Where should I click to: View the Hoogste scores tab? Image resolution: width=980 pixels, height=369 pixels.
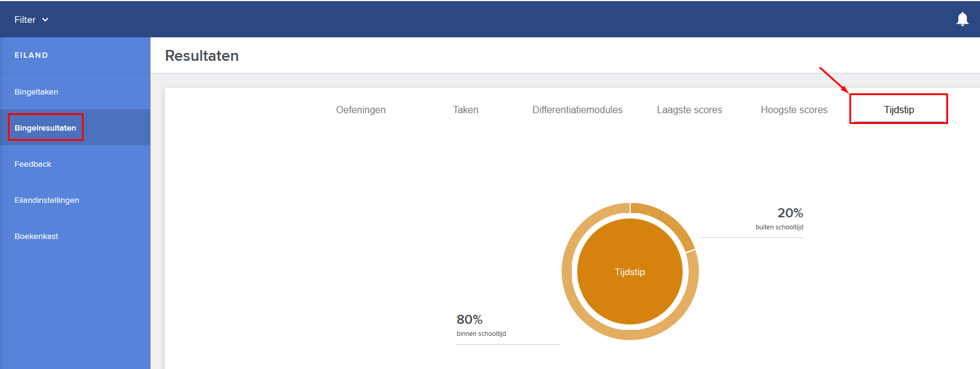(x=794, y=110)
